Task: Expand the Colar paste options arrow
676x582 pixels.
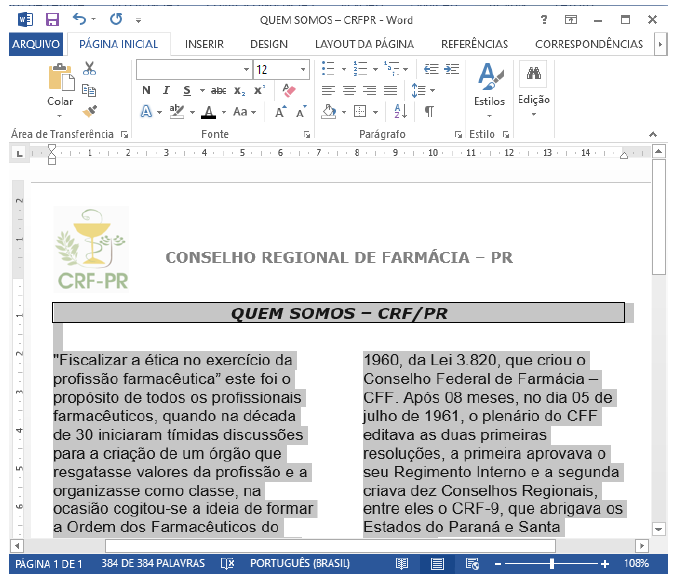Action: (x=59, y=116)
